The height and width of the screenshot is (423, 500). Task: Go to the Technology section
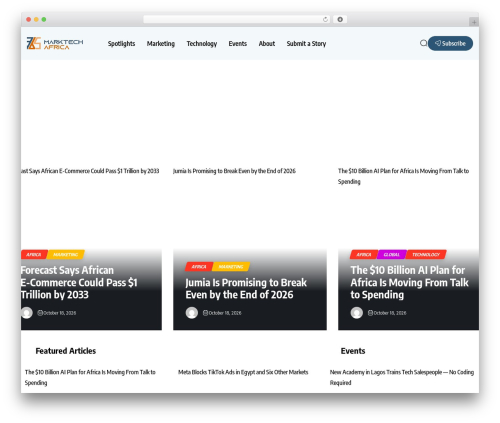(202, 43)
